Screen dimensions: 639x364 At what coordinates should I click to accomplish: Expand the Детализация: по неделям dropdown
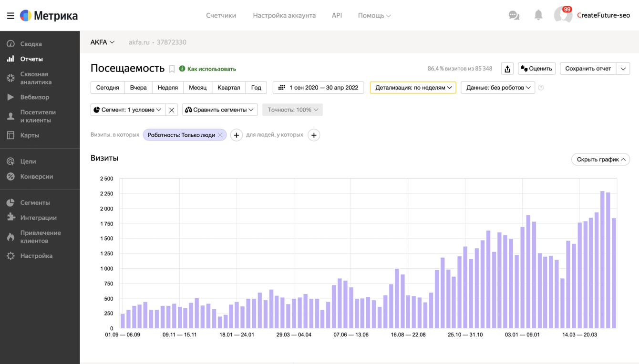(x=413, y=88)
